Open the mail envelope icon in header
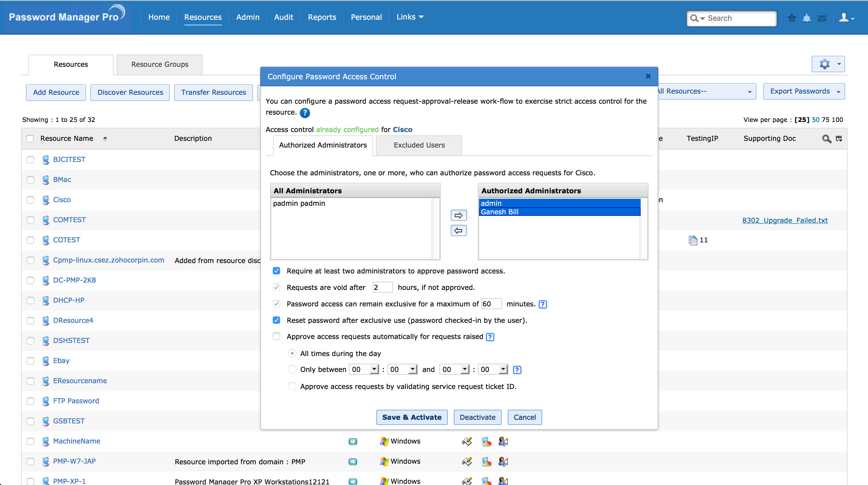Viewport: 868px width, 485px height. [x=822, y=18]
